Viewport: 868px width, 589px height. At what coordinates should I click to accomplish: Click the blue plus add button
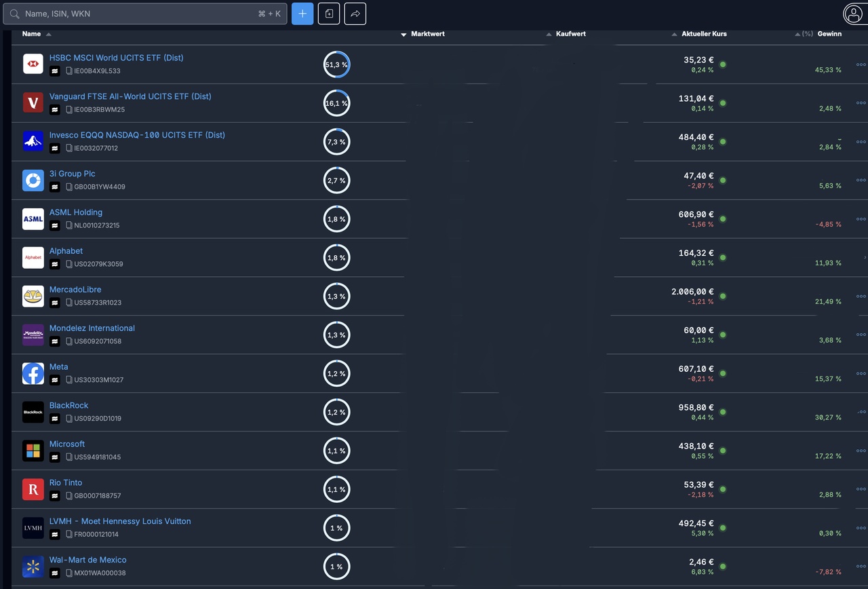302,14
